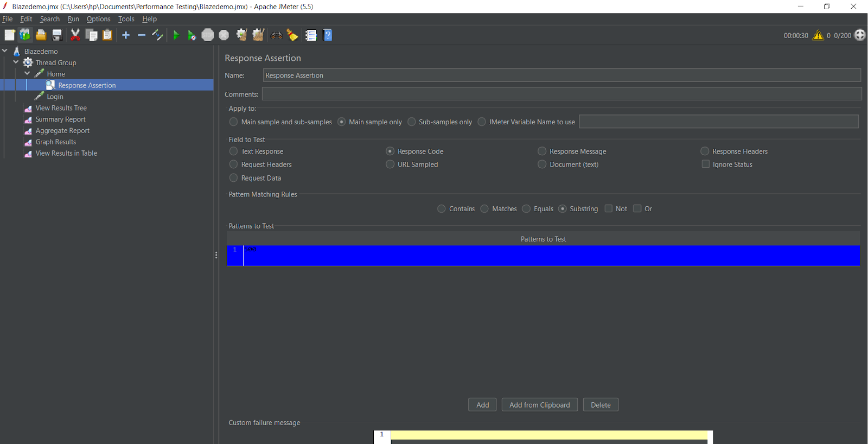Tick the Or checkbox
868x444 pixels.
(637, 208)
